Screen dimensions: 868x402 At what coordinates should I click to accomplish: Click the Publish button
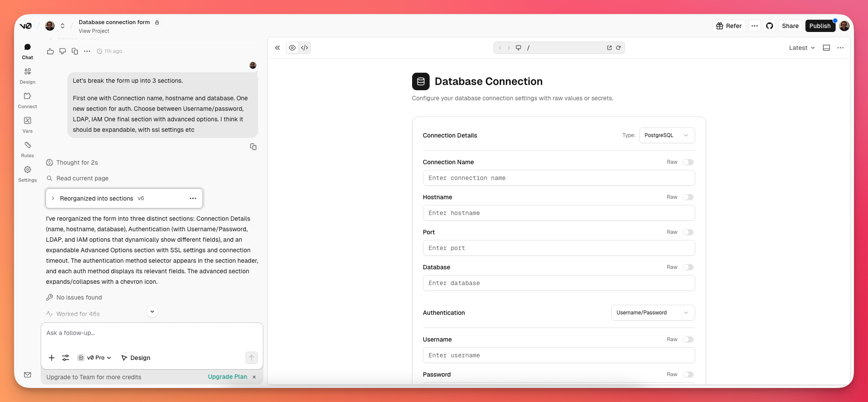(819, 26)
